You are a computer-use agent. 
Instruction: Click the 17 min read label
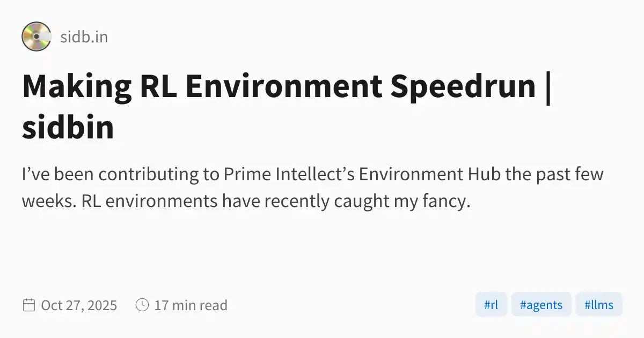pyautogui.click(x=191, y=305)
